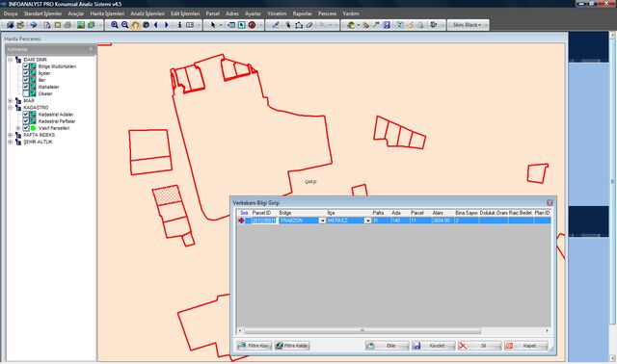Select the Pan hand tool
Screen dimensions: 617x364
pos(135,25)
